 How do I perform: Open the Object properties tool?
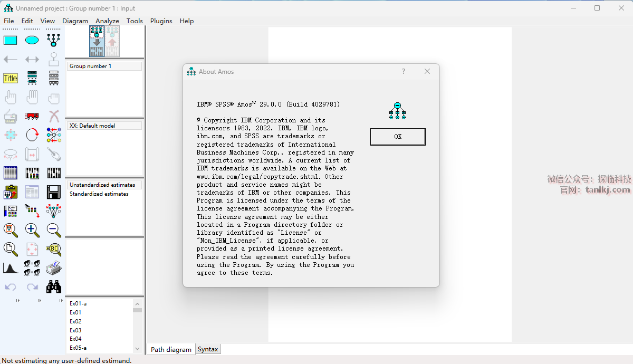pyautogui.click(x=11, y=211)
